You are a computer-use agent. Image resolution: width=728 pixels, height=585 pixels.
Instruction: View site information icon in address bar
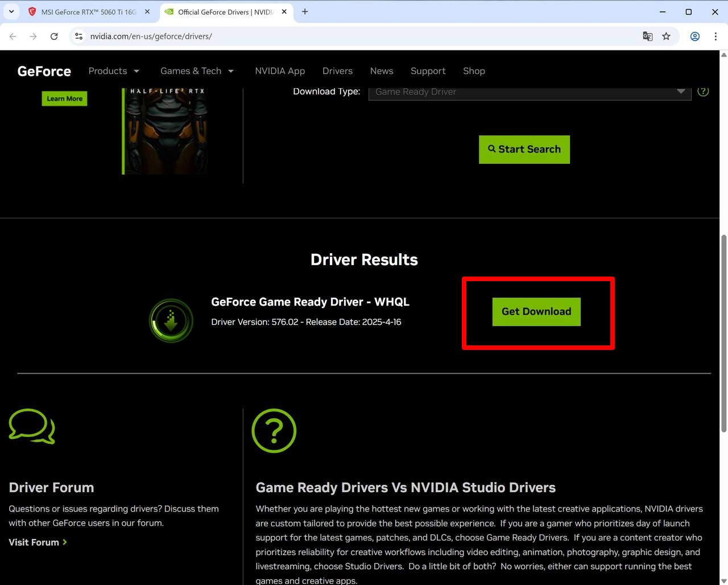[x=79, y=36]
